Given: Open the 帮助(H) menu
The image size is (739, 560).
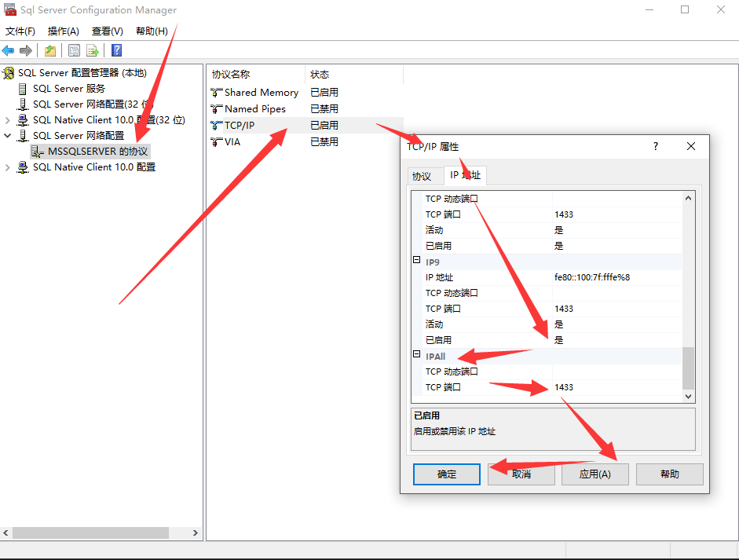Looking at the screenshot, I should tap(152, 31).
